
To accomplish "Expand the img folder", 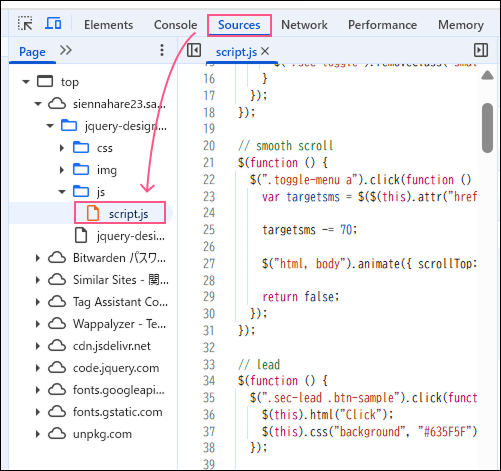I will click(62, 170).
